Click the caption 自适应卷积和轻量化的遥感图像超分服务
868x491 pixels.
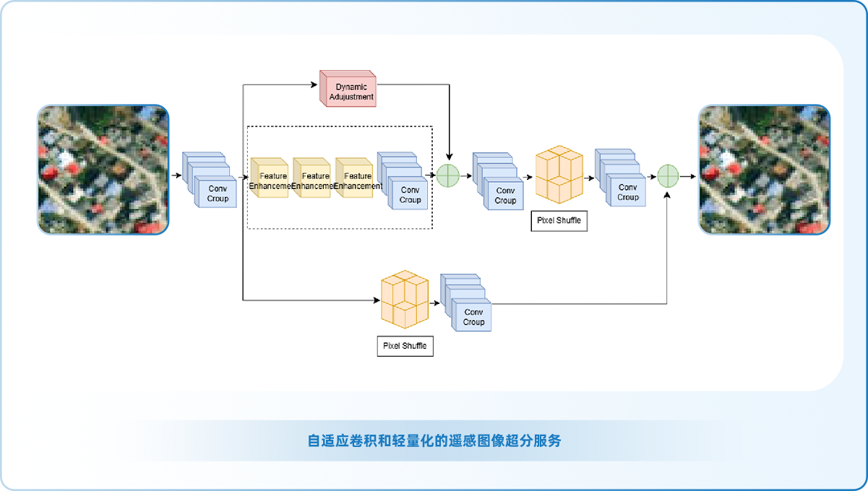[x=434, y=440]
